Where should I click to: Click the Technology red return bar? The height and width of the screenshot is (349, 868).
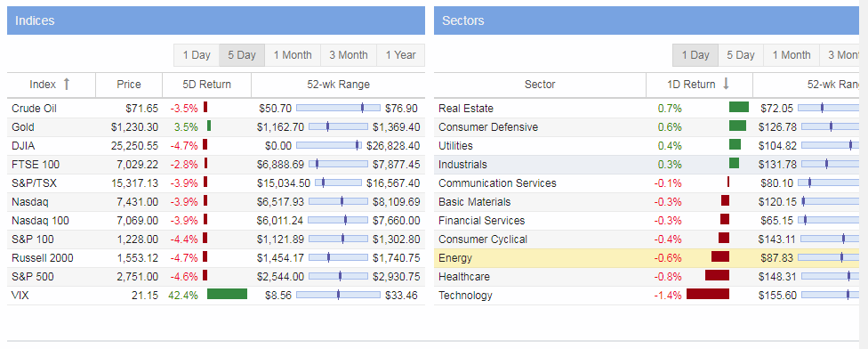[707, 294]
